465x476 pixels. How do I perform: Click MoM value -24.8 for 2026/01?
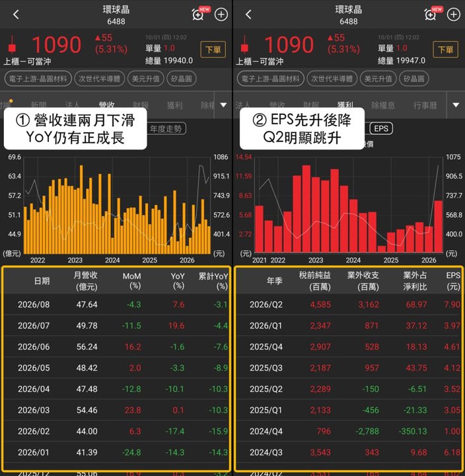click(x=131, y=452)
